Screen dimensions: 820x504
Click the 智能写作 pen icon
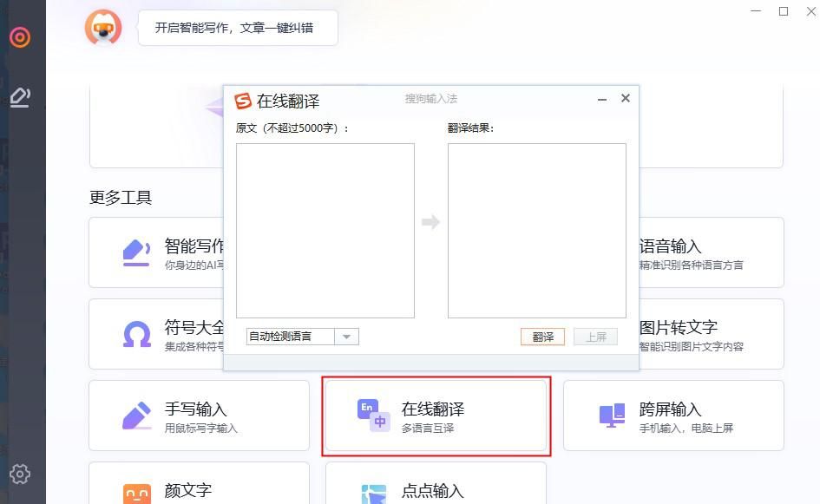pos(136,252)
